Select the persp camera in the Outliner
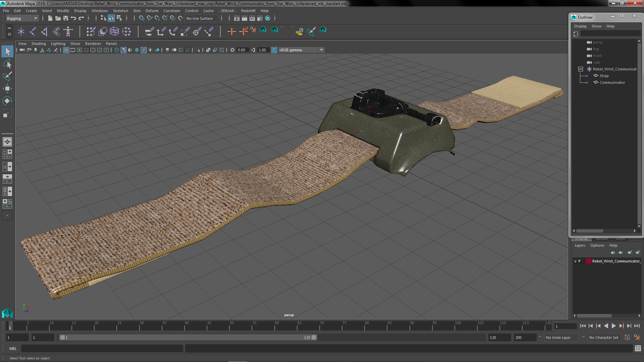This screenshot has height=362, width=644. [x=597, y=42]
